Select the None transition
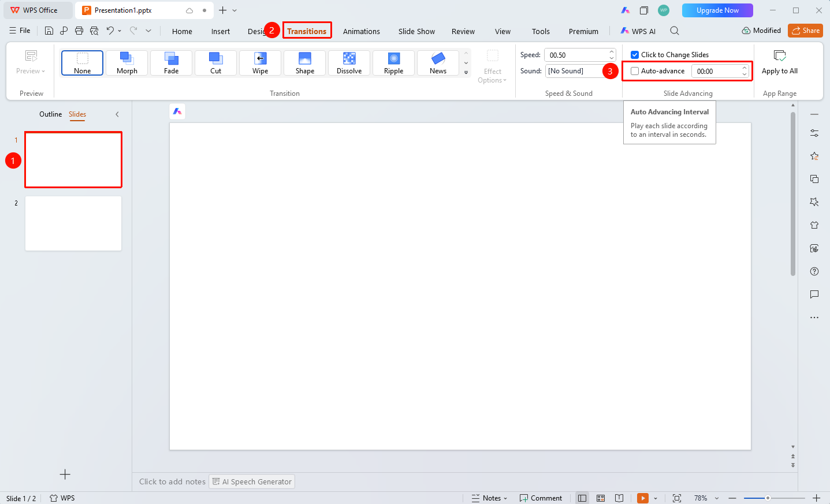 click(x=83, y=63)
